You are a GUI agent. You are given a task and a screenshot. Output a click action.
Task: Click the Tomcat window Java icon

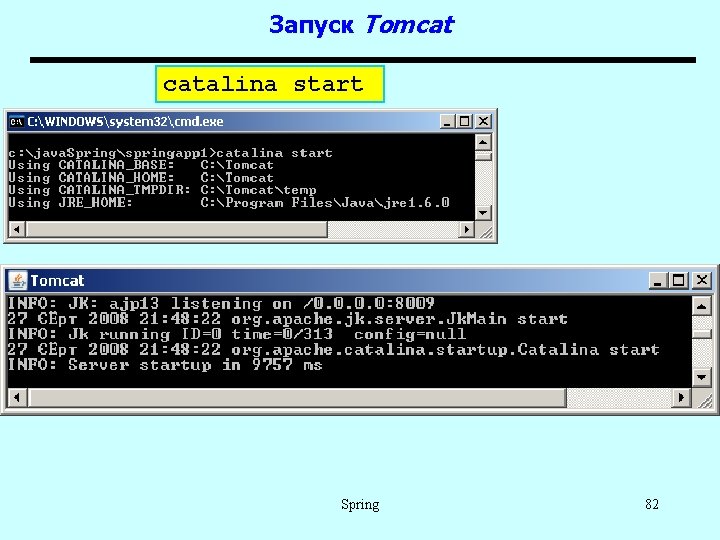click(18, 281)
